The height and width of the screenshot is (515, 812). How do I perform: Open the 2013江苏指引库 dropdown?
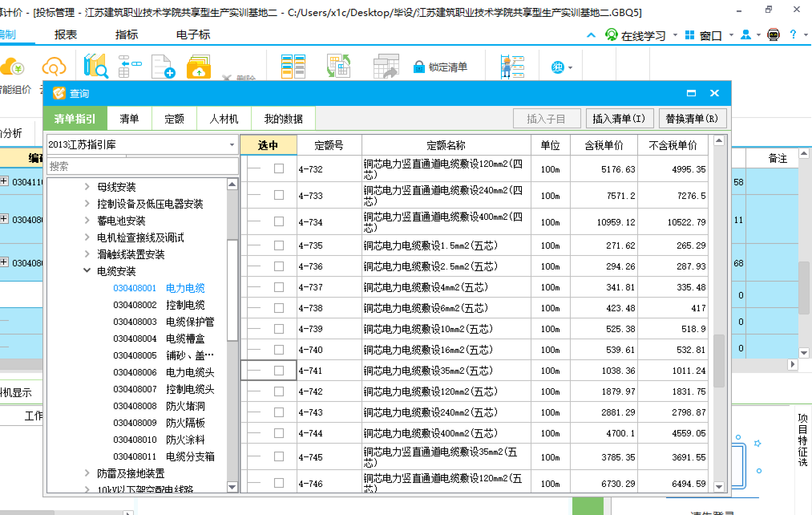[x=232, y=145]
